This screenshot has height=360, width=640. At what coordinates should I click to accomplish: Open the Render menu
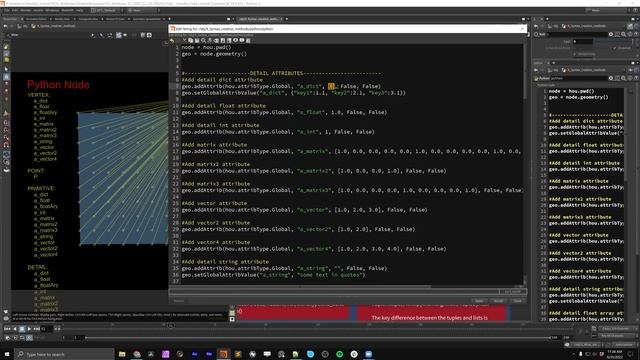(x=26, y=10)
